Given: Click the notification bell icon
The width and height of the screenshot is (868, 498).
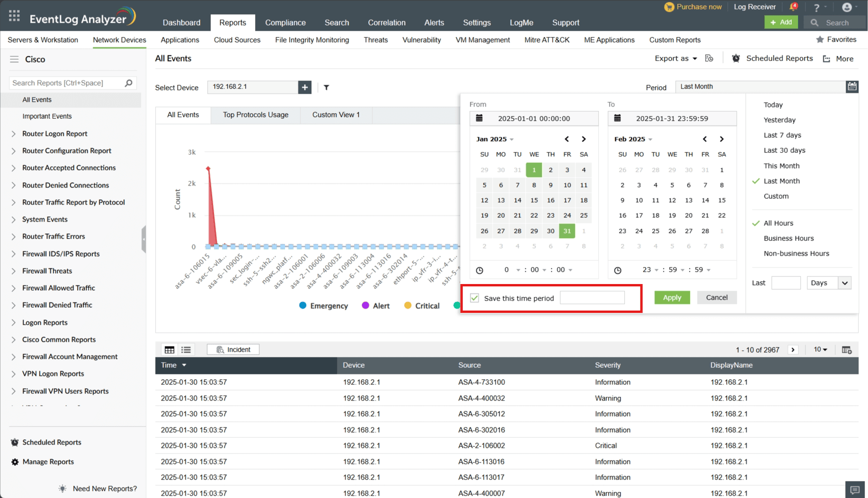Looking at the screenshot, I should tap(793, 7).
